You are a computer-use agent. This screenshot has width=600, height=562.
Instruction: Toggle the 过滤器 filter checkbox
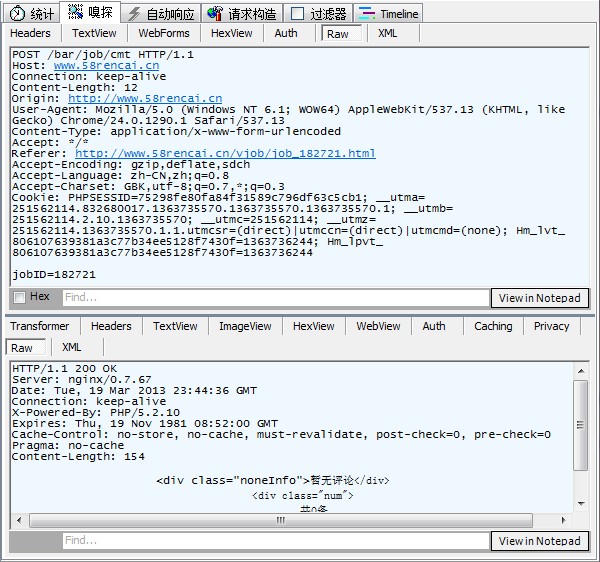pyautogui.click(x=297, y=14)
